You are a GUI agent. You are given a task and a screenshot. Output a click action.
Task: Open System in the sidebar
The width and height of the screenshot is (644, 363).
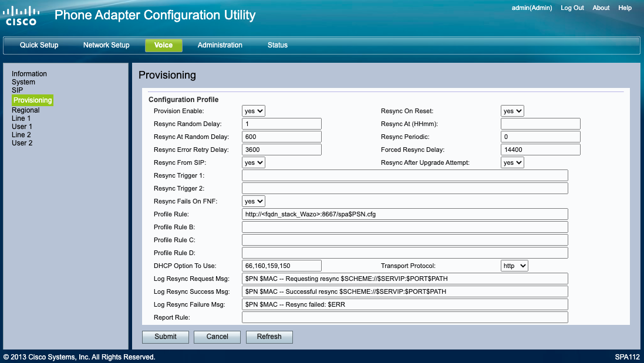(23, 82)
